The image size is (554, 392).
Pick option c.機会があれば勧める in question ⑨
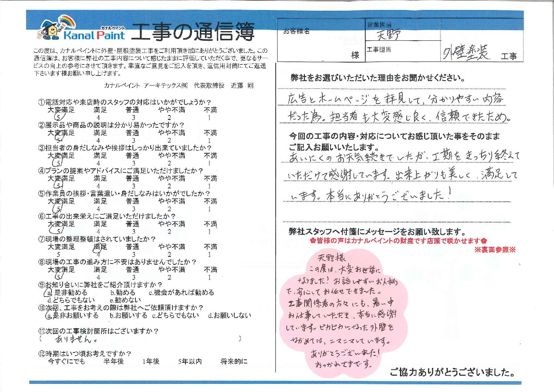pos(181,292)
